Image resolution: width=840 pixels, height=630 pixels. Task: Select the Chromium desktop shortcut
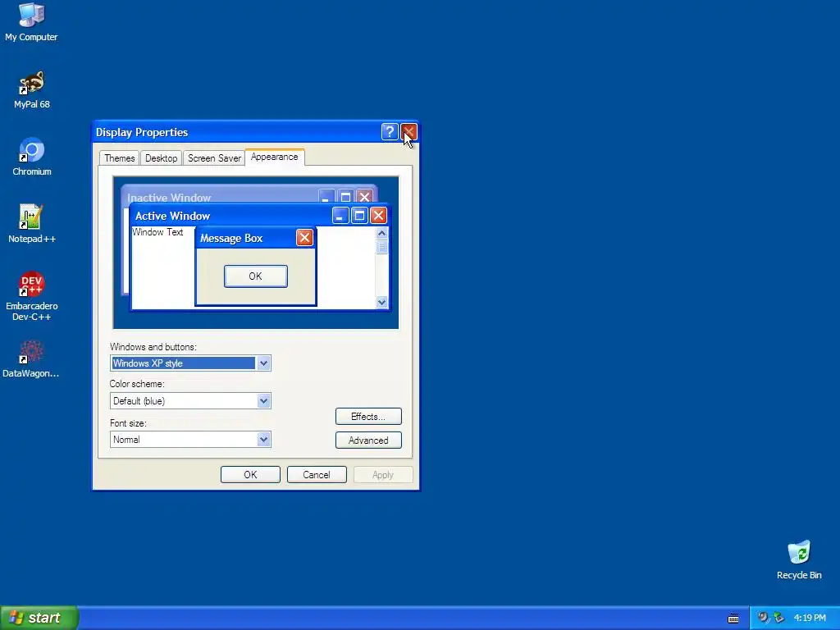click(32, 157)
